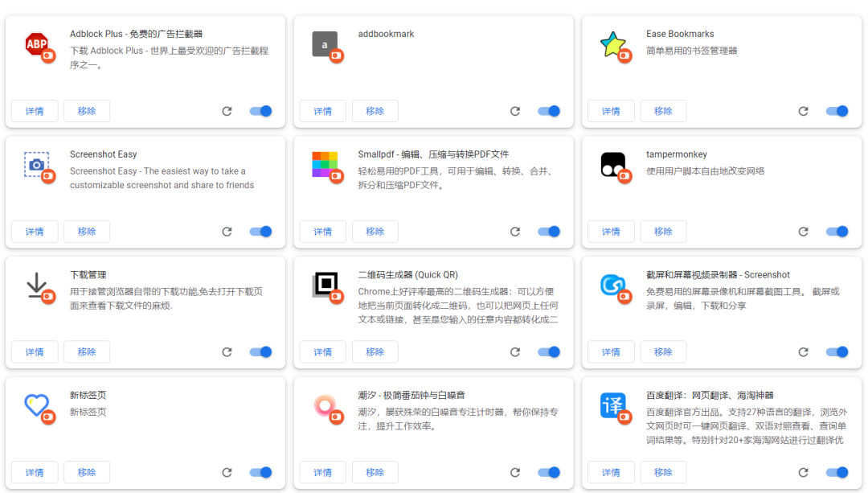868x493 pixels.
Task: Turn off the 百度翻译 toggle
Action: tap(837, 473)
